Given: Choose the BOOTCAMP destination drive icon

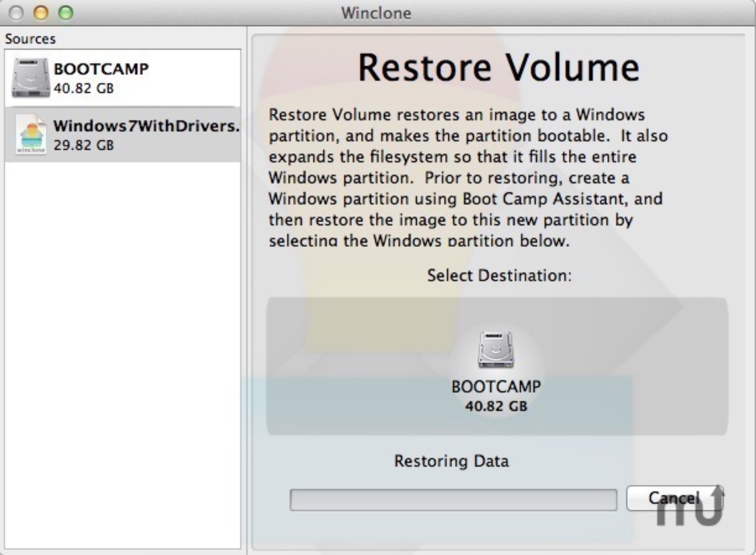Looking at the screenshot, I should pyautogui.click(x=496, y=350).
